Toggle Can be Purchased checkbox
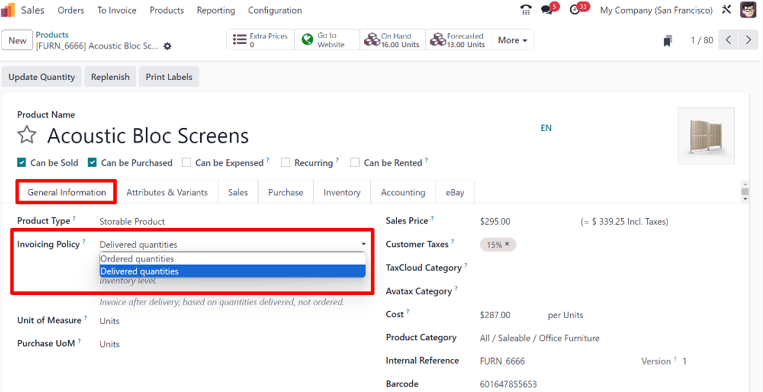Screen dimensions: 763x392 (x=92, y=163)
